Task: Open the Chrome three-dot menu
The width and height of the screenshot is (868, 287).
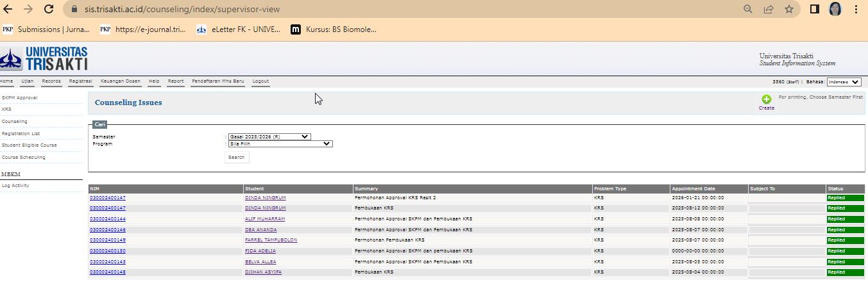Action: click(856, 10)
